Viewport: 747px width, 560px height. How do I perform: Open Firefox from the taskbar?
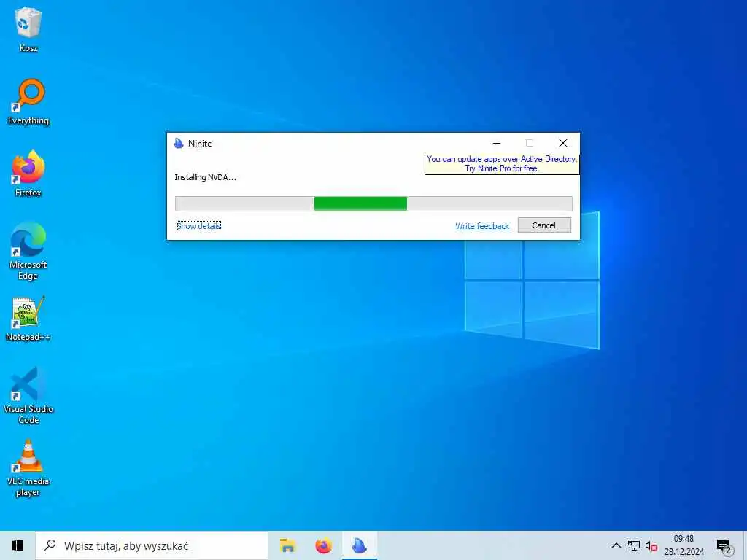point(323,545)
